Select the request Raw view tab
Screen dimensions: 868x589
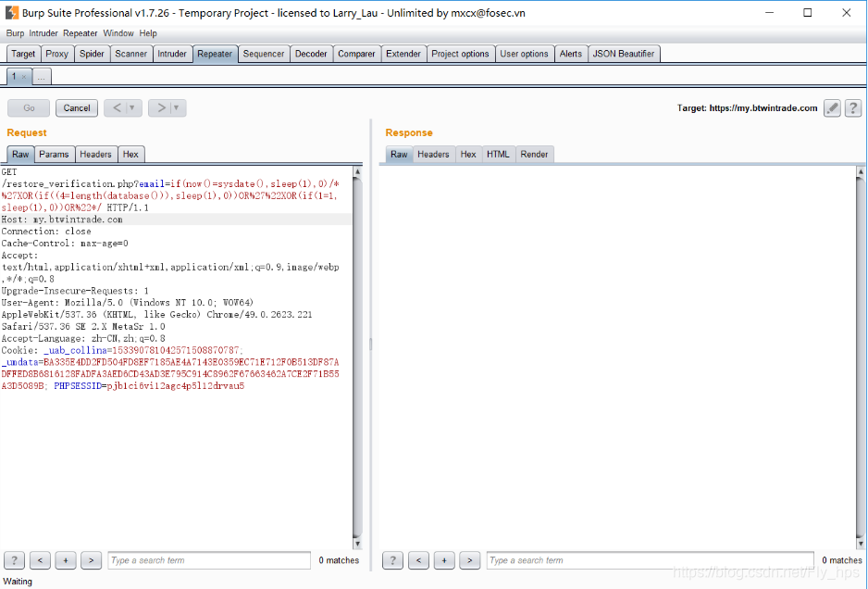pyautogui.click(x=20, y=154)
